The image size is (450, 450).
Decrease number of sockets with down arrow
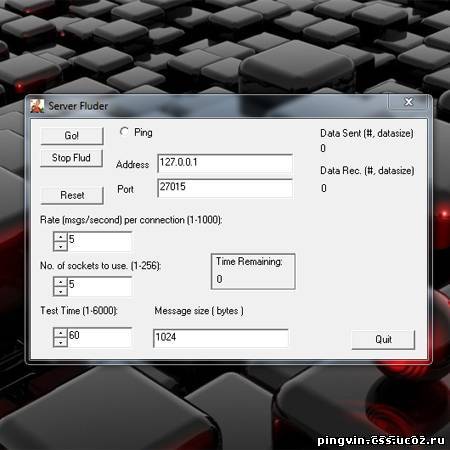click(60, 291)
